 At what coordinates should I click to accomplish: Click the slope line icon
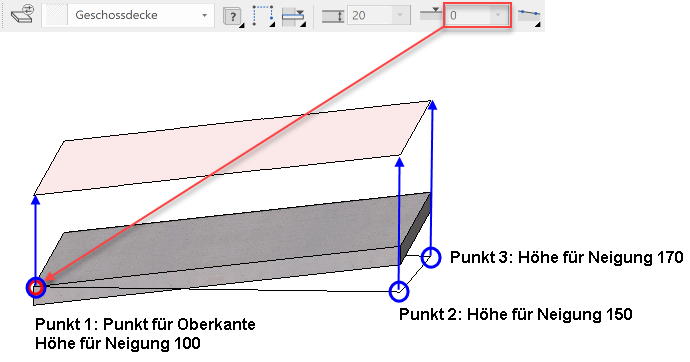click(529, 17)
